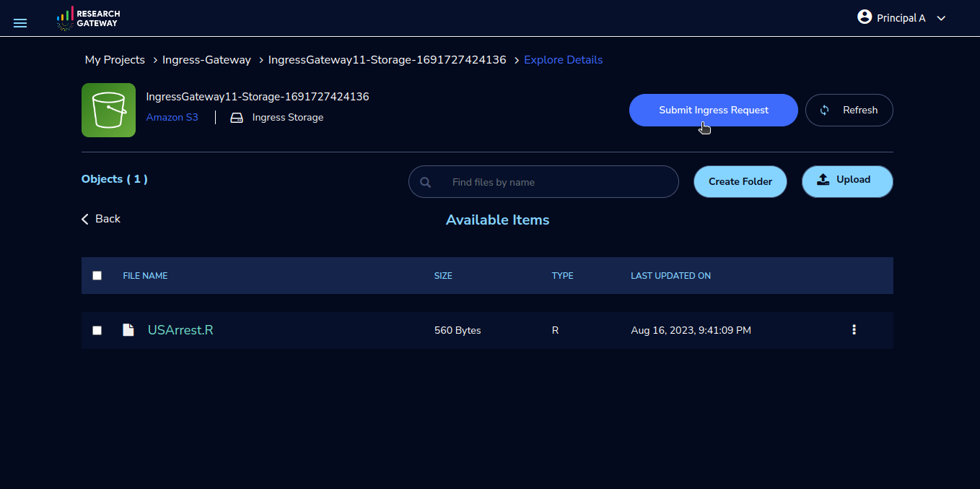Click the green S3 bucket icon
Screen dimensions: 980x489
pos(108,110)
